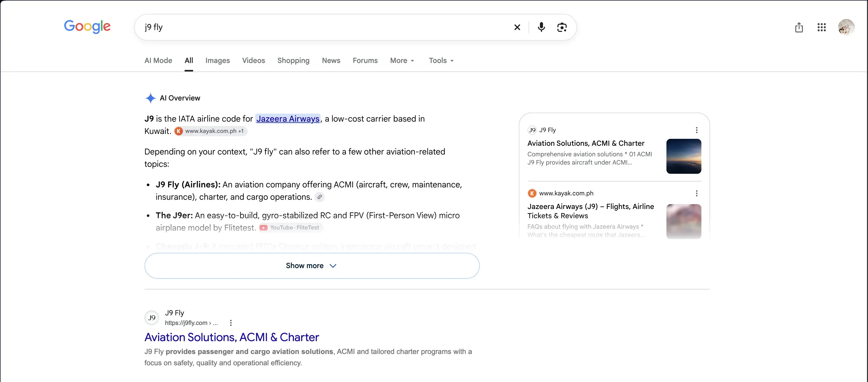Open the Google apps grid
Image resolution: width=868 pixels, height=382 pixels.
pos(821,27)
